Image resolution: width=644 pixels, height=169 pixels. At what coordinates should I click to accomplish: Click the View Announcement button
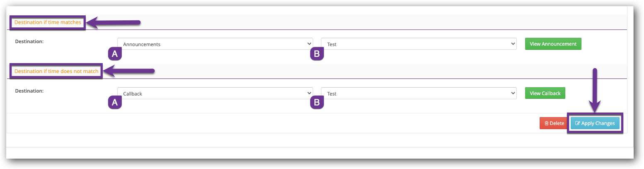553,44
